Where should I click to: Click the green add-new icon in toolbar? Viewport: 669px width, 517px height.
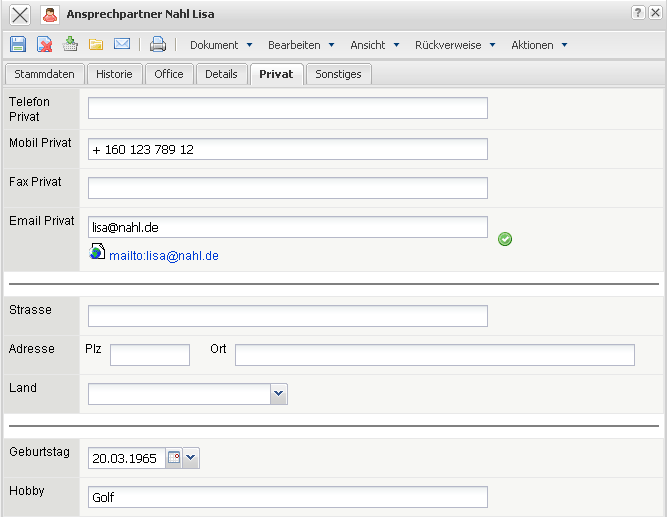[x=70, y=44]
